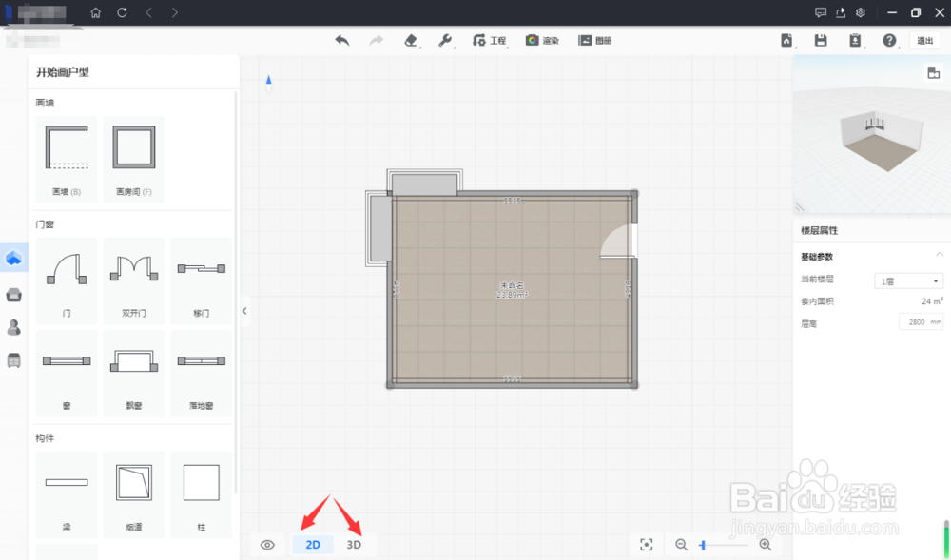951x560 pixels.
Task: Open the cabinet sidebar tab
Action: pos(14,360)
